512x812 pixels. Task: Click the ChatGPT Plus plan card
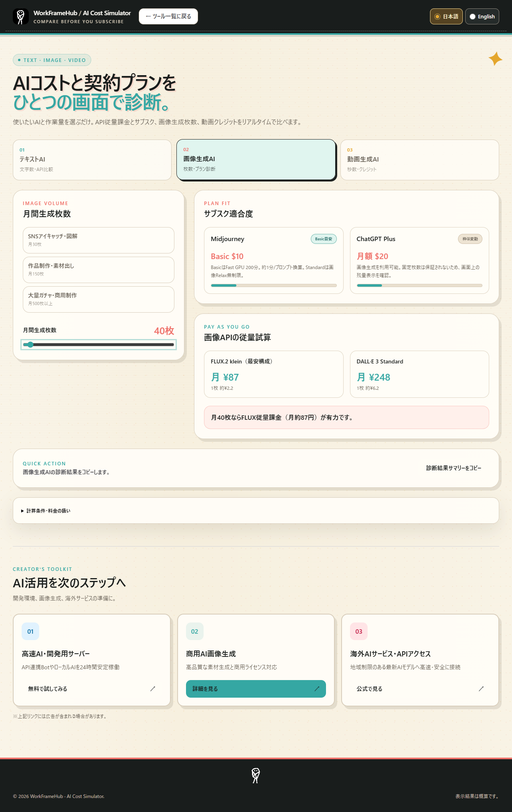click(x=420, y=261)
